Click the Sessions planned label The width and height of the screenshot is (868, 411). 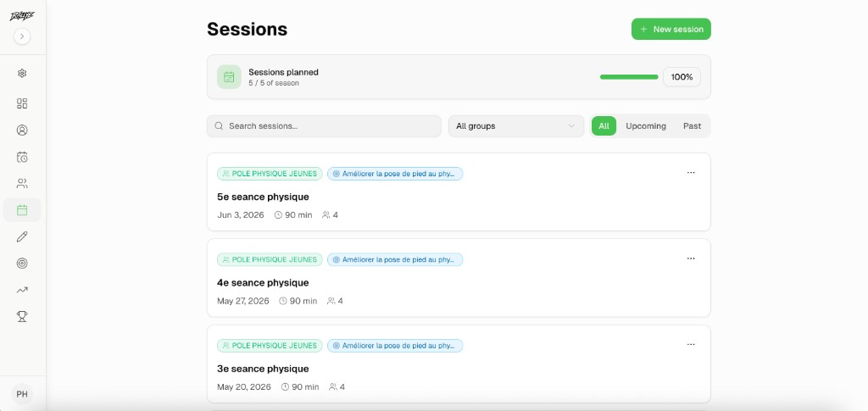[283, 72]
